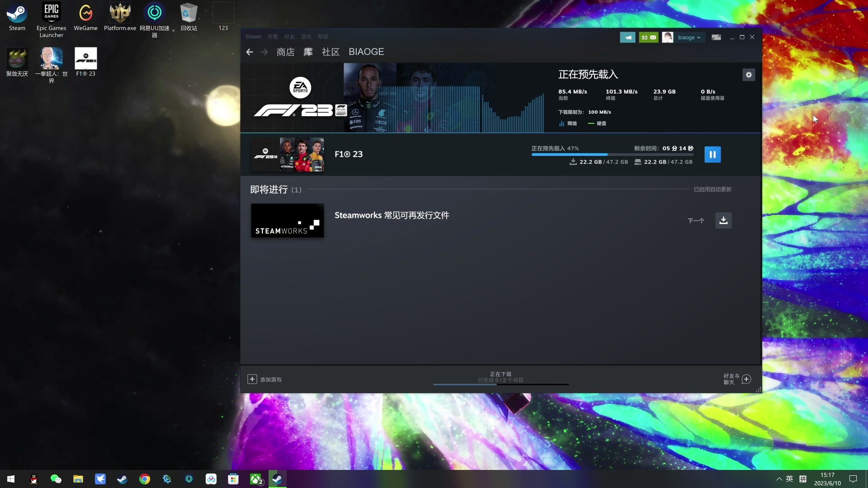Click the 101.3 MB/s peak speed

[x=622, y=92]
